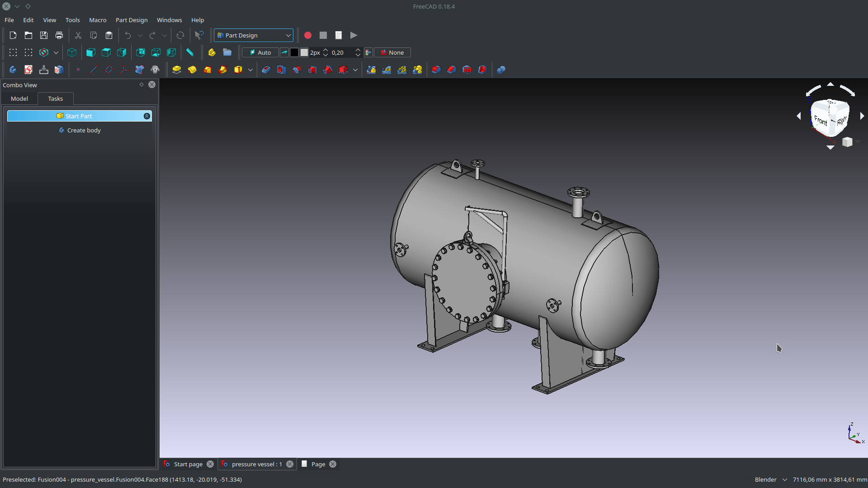The height and width of the screenshot is (488, 868).
Task: Apply the Chamfer tool
Action: (x=452, y=70)
